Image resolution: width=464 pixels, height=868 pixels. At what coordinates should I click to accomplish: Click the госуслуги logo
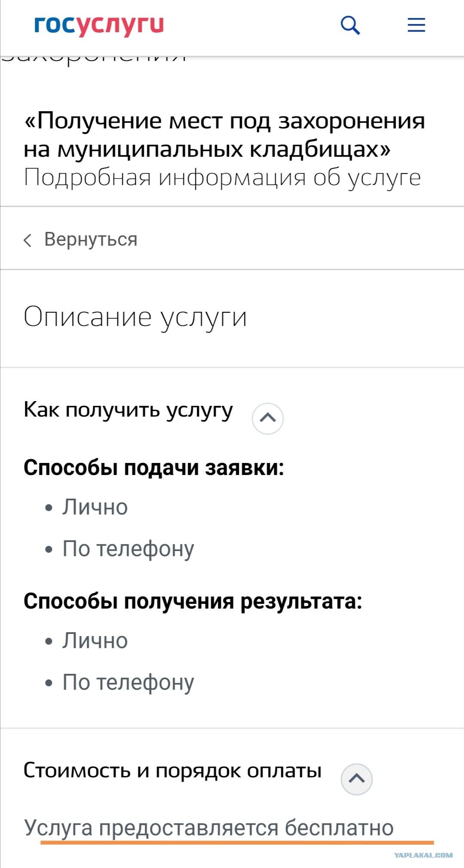(99, 25)
